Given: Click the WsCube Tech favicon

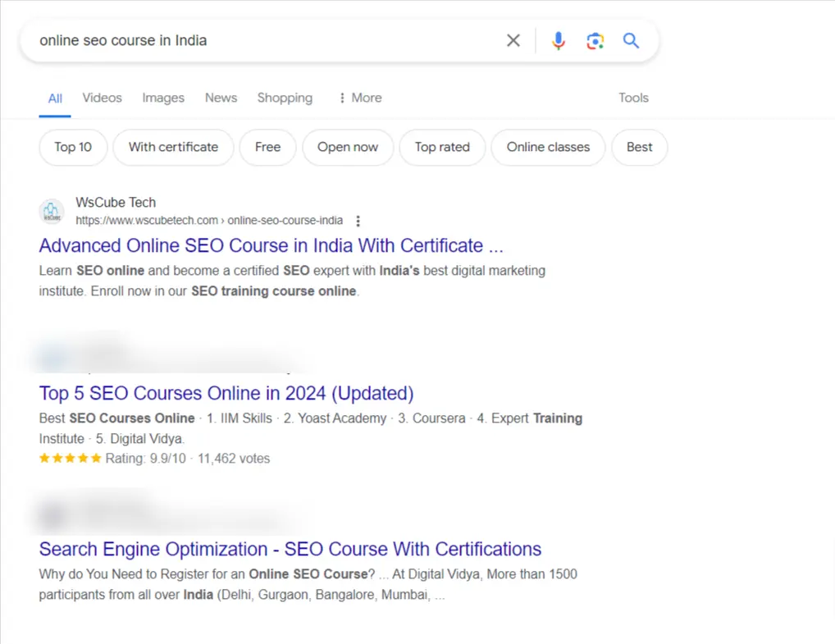Looking at the screenshot, I should pyautogui.click(x=52, y=211).
